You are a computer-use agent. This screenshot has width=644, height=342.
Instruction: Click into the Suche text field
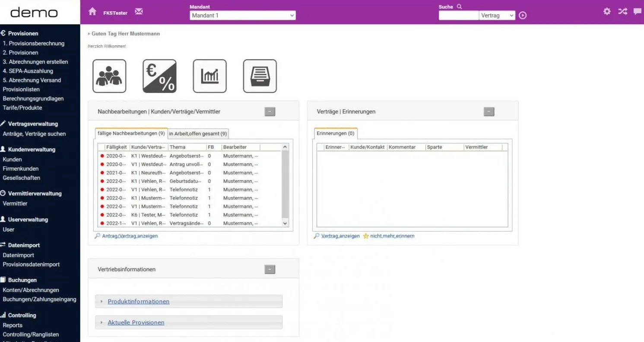(x=458, y=16)
